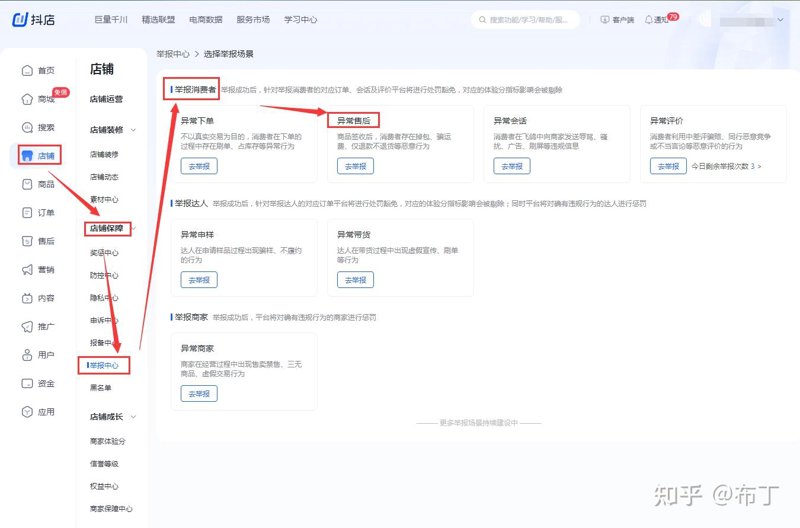Click 去举报 under 异常售后
The height and width of the screenshot is (528, 800).
click(355, 166)
